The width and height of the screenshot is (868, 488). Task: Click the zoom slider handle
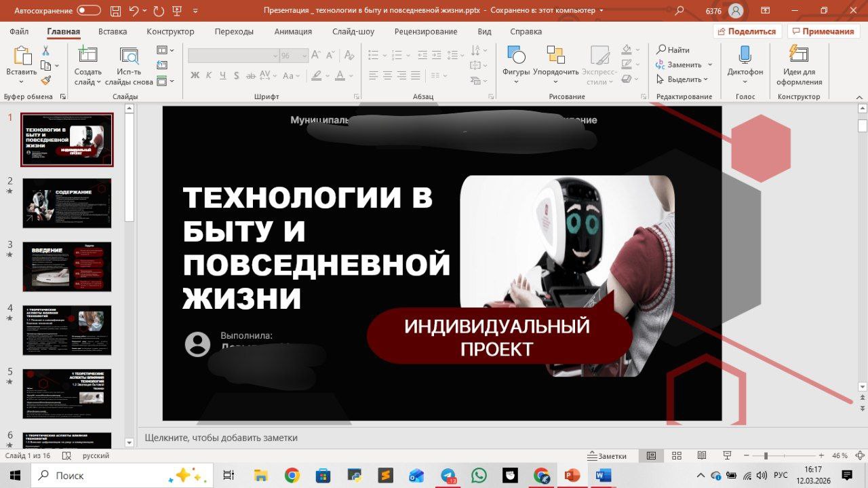[766, 455]
